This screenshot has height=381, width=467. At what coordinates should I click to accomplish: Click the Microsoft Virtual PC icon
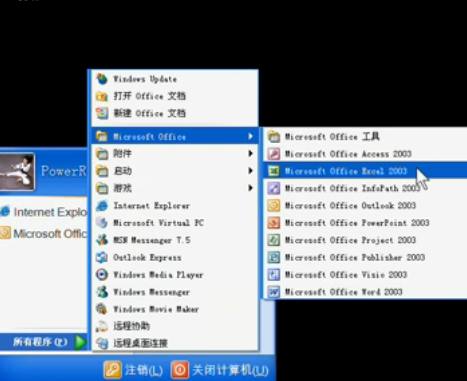coord(102,223)
